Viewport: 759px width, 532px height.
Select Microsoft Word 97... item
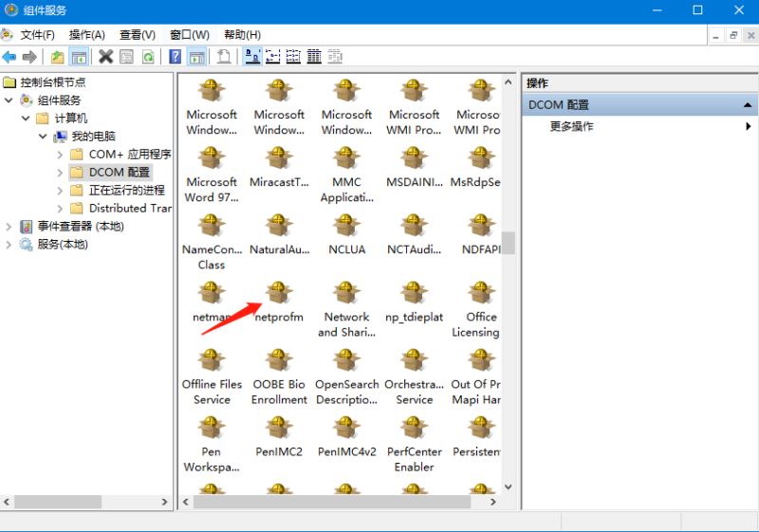212,175
